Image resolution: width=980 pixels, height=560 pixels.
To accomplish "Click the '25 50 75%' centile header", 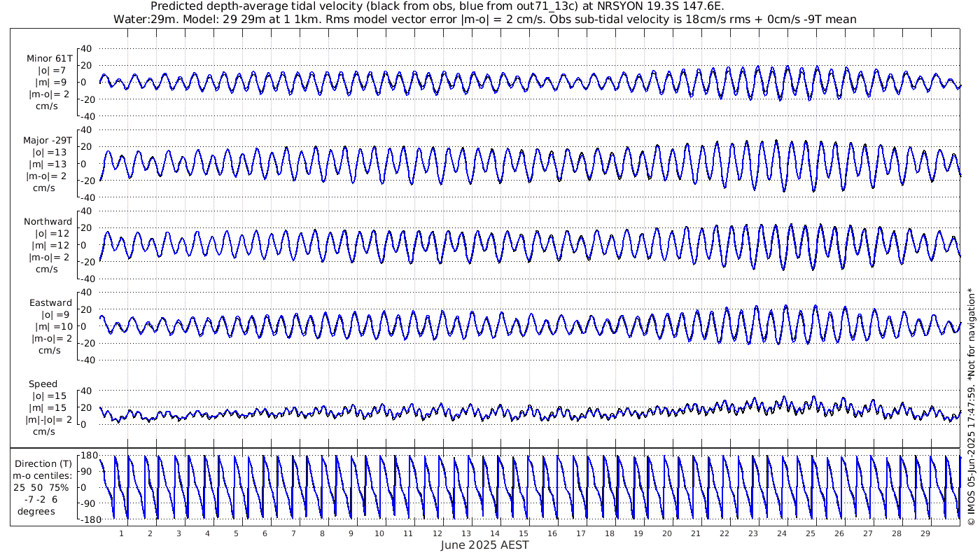I will pos(43,487).
